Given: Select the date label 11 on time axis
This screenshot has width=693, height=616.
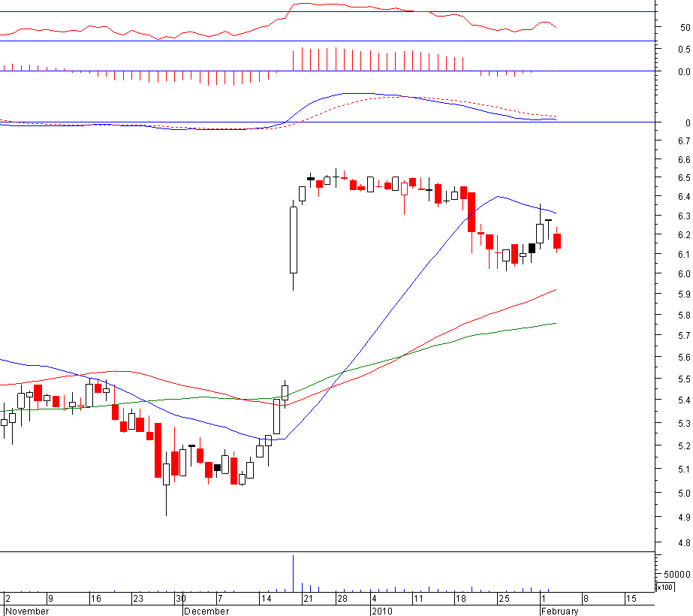Looking at the screenshot, I should click(418, 599).
